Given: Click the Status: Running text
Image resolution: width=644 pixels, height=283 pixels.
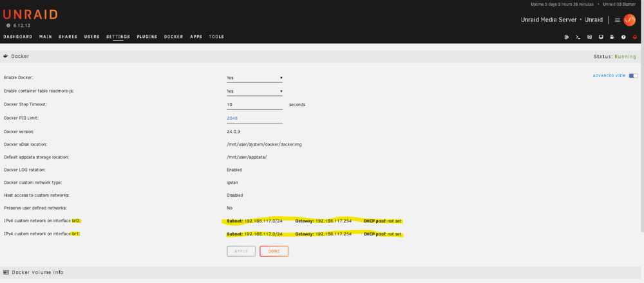Looking at the screenshot, I should [x=615, y=57].
